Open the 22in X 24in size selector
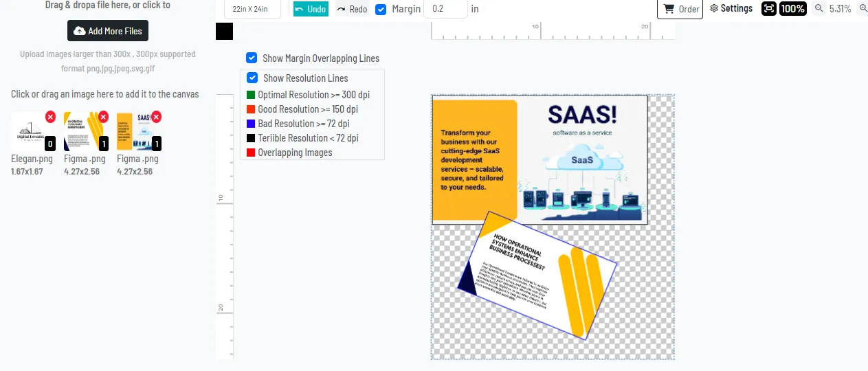The width and height of the screenshot is (868, 371). [x=252, y=10]
